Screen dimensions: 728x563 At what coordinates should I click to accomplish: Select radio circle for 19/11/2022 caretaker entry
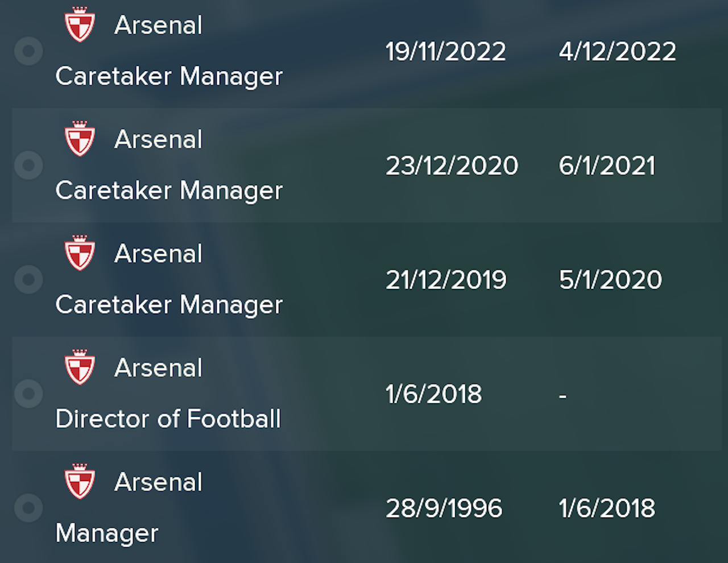28,51
